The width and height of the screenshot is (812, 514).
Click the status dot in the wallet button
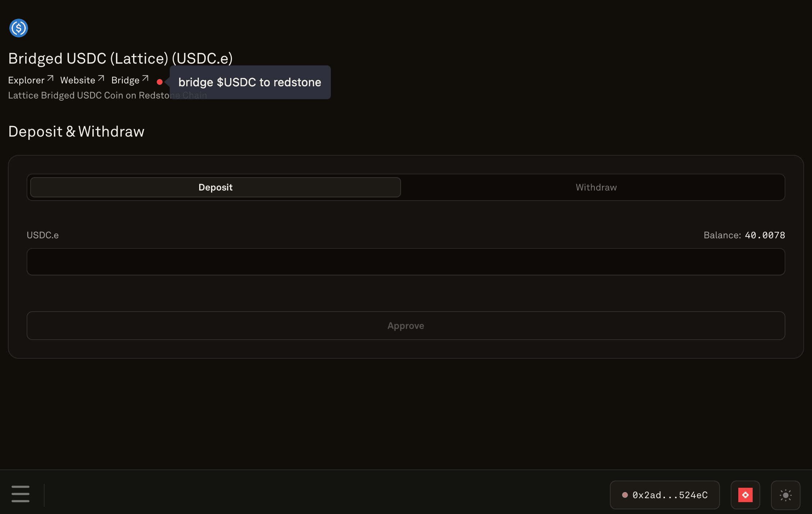[625, 495]
